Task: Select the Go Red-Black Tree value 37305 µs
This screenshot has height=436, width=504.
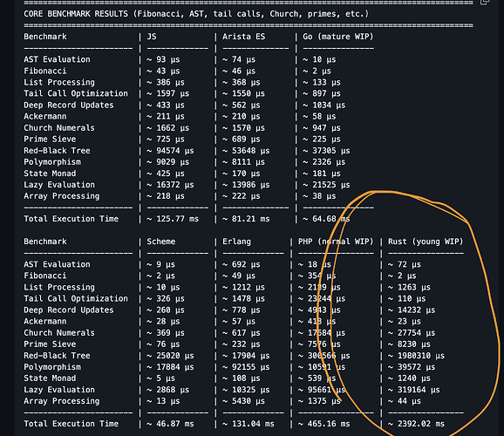Action: 327,151
